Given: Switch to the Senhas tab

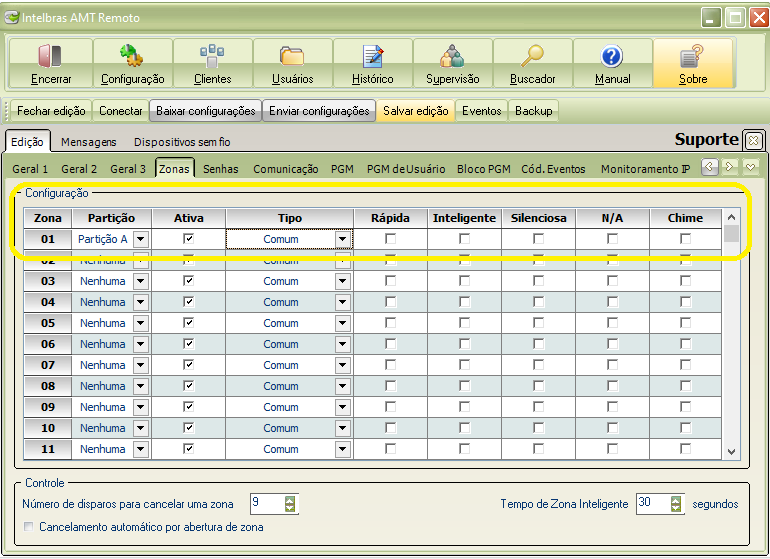Looking at the screenshot, I should click(220, 169).
